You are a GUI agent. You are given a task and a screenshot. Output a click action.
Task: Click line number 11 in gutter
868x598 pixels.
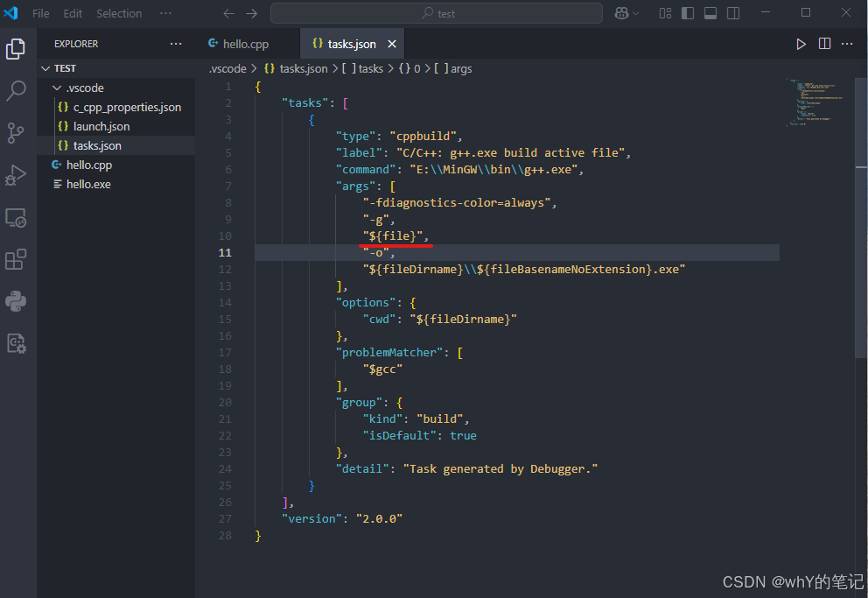[225, 252]
